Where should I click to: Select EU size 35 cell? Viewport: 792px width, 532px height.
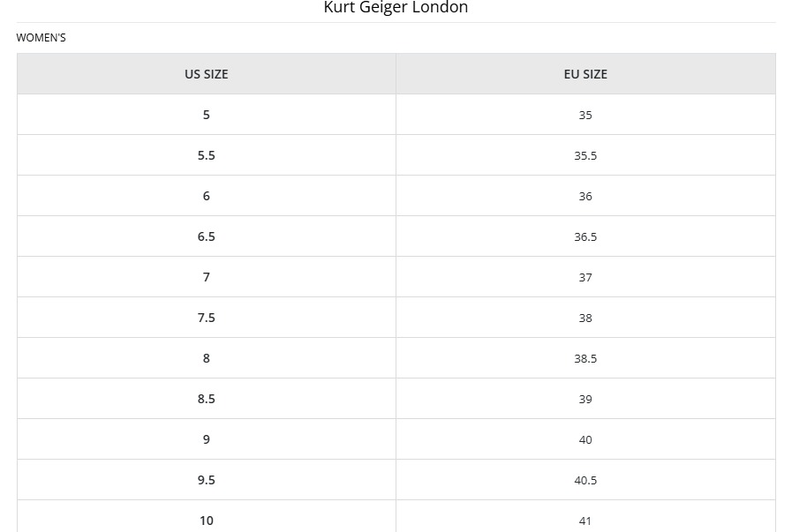pos(585,115)
